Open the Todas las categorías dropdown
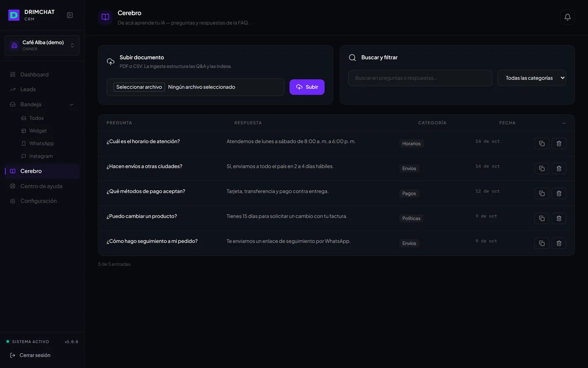Image resolution: width=588 pixels, height=368 pixels. [532, 78]
